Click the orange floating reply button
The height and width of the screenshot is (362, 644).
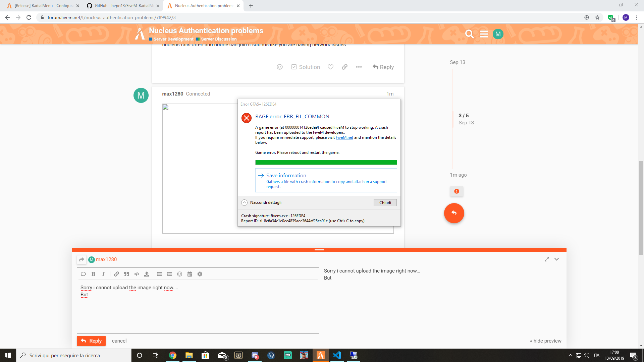[454, 213]
